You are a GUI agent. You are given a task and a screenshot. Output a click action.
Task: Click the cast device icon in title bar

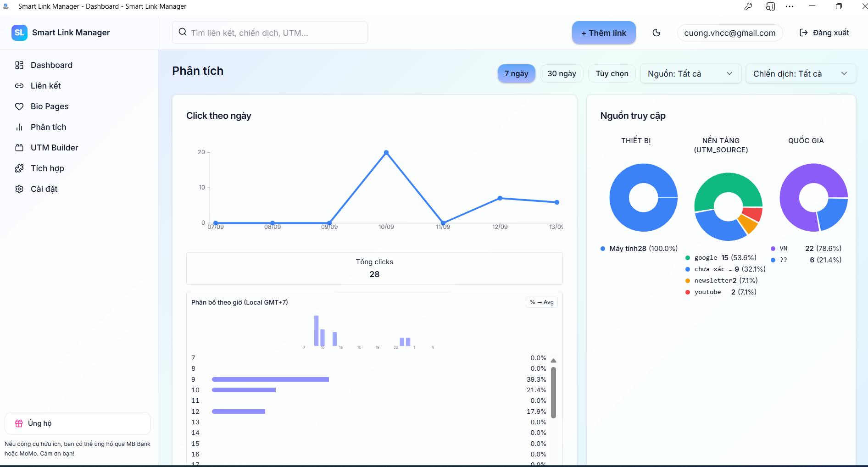770,6
